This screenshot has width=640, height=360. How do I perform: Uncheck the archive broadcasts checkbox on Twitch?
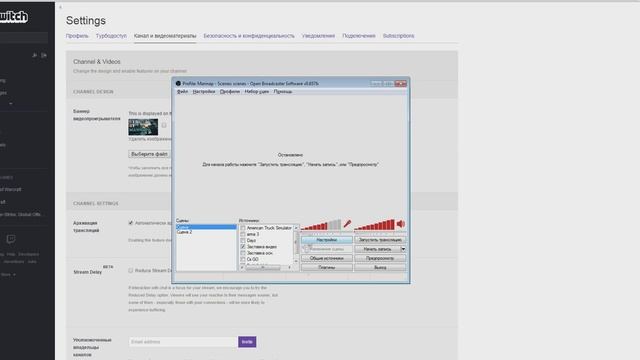(x=131, y=223)
